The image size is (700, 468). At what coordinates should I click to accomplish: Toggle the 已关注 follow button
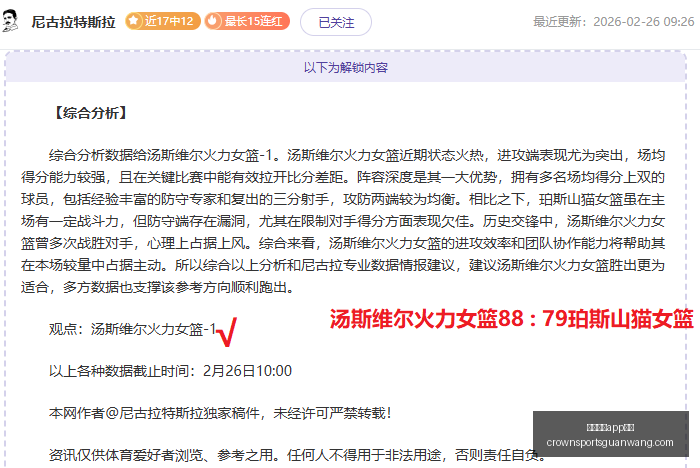[336, 22]
